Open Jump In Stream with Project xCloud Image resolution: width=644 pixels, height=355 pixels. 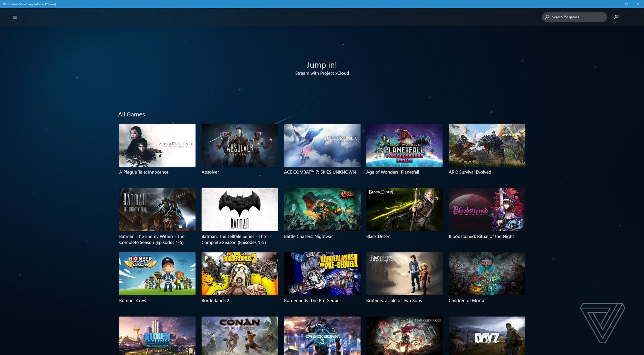pos(322,68)
